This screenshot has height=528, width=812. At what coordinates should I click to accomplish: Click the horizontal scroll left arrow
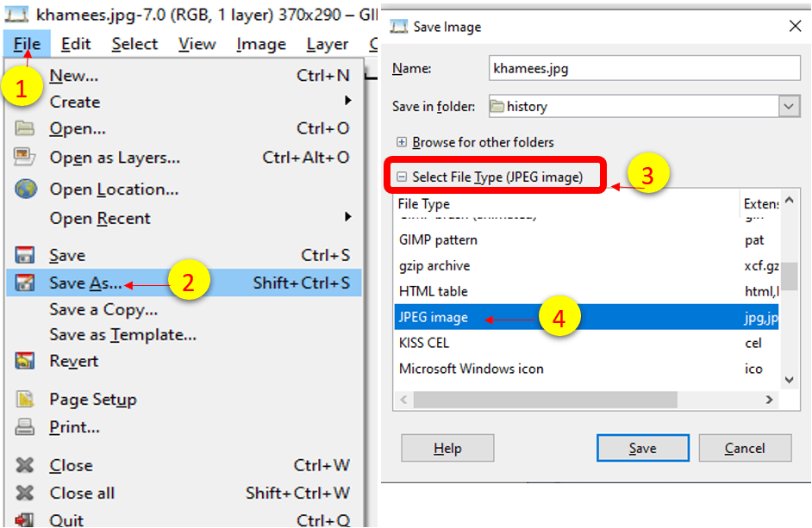click(404, 400)
